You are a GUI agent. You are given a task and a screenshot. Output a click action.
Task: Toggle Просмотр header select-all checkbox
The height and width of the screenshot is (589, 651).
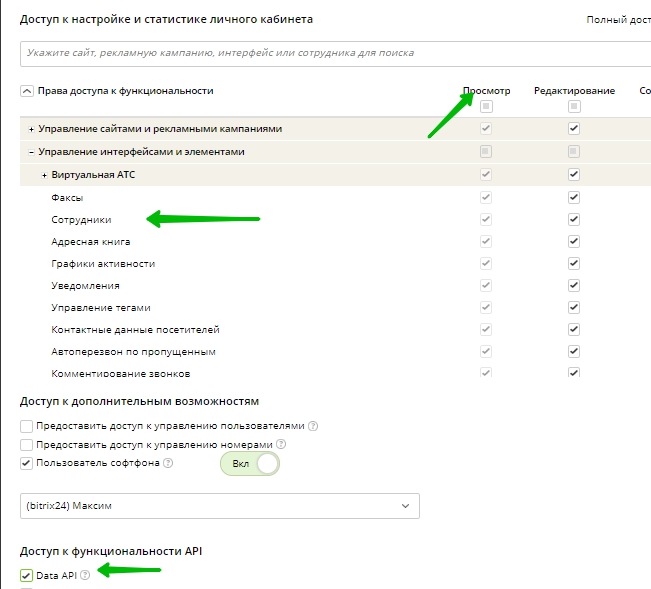pos(486,107)
